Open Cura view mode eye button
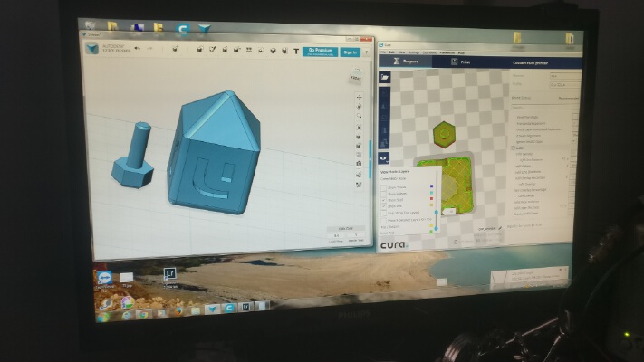 384,158
